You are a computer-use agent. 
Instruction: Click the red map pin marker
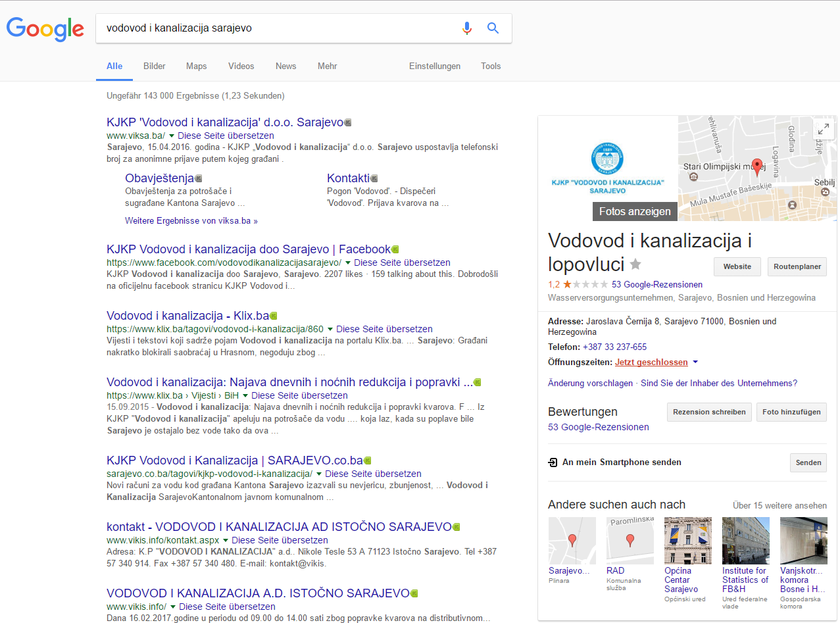click(756, 166)
